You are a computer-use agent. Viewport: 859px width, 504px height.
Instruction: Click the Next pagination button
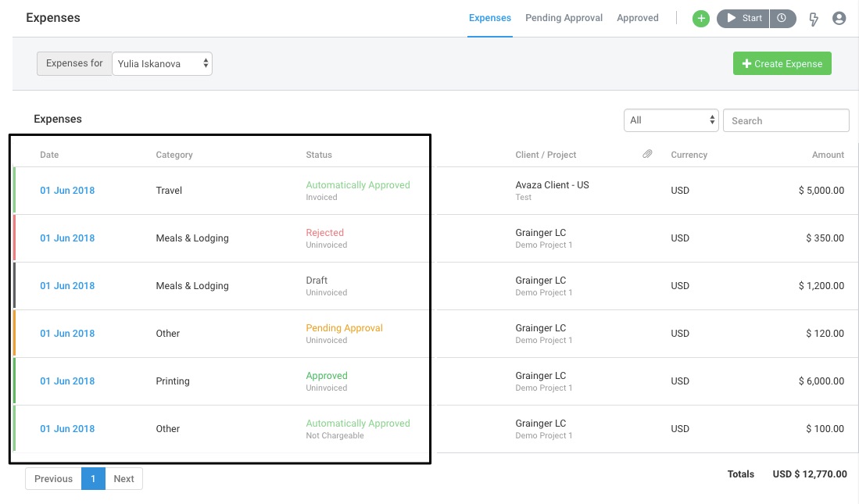[x=123, y=478]
